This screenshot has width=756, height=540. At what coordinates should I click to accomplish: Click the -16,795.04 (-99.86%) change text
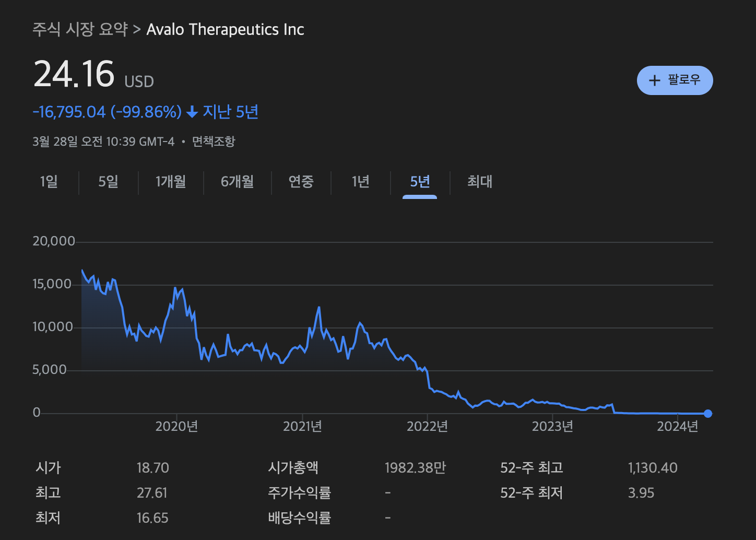click(x=107, y=112)
